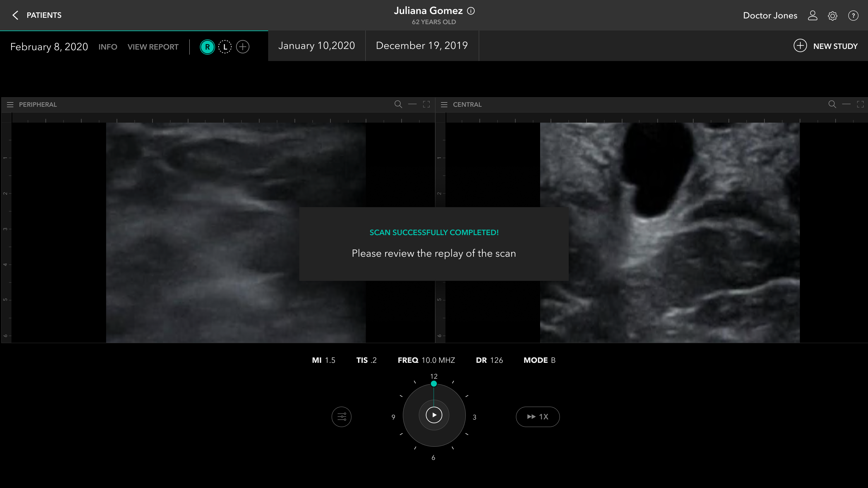This screenshot has width=868, height=488.
Task: Switch to the January 10, 2020 study tab
Action: 316,45
